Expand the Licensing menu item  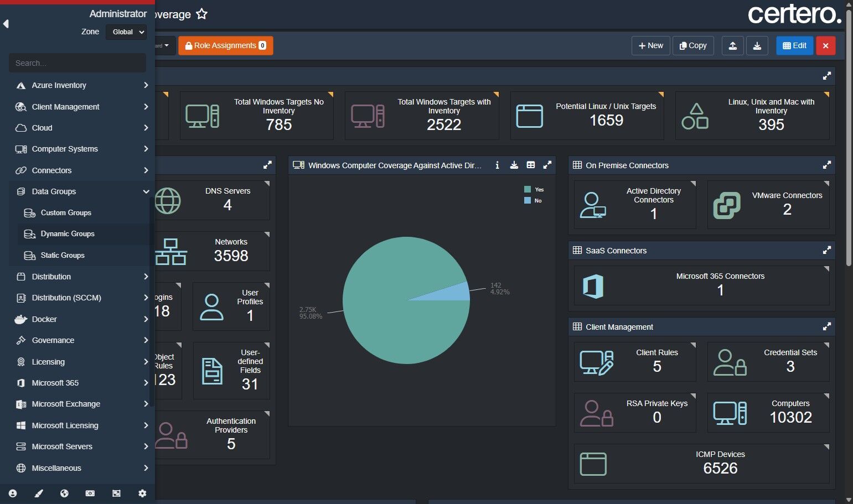tap(81, 362)
